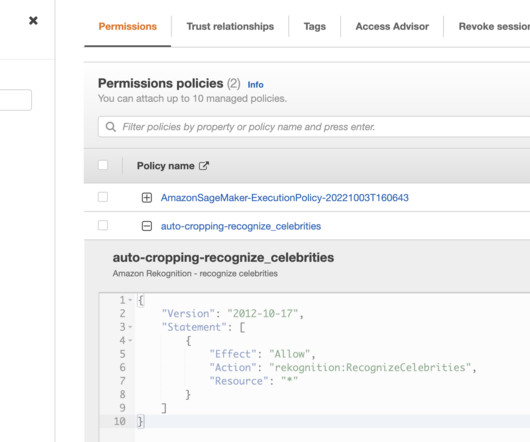Expand the AmazonSageMaker-ExecutionPolicy plus icon
The image size is (530, 442).
tap(147, 197)
